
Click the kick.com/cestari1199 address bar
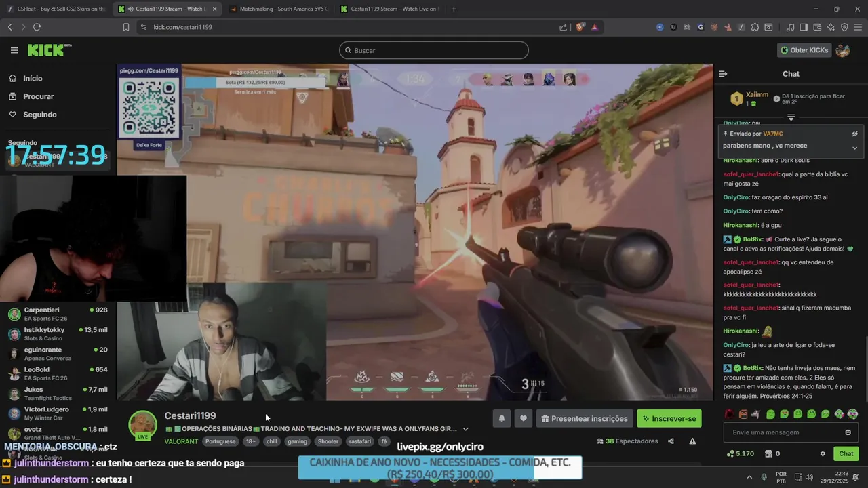coord(349,27)
